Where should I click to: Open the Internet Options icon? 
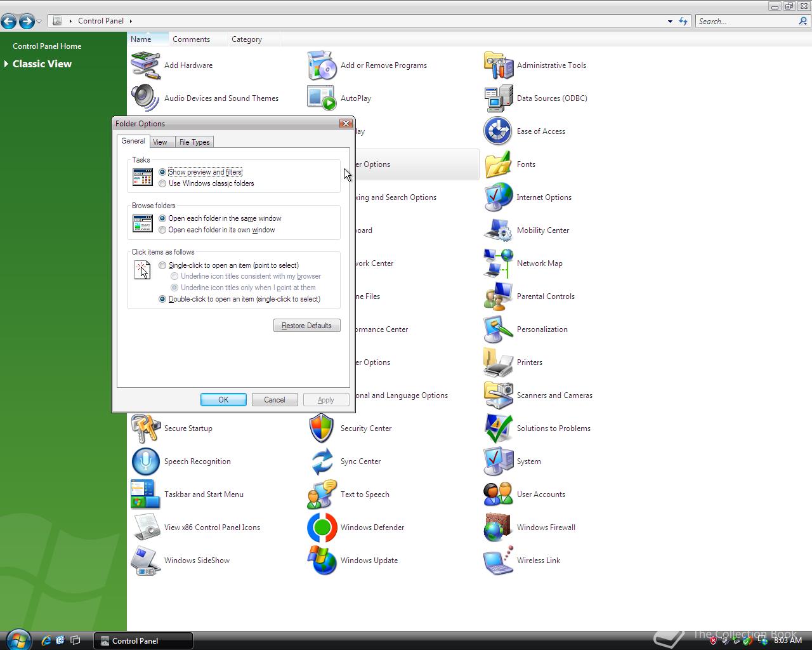(498, 197)
